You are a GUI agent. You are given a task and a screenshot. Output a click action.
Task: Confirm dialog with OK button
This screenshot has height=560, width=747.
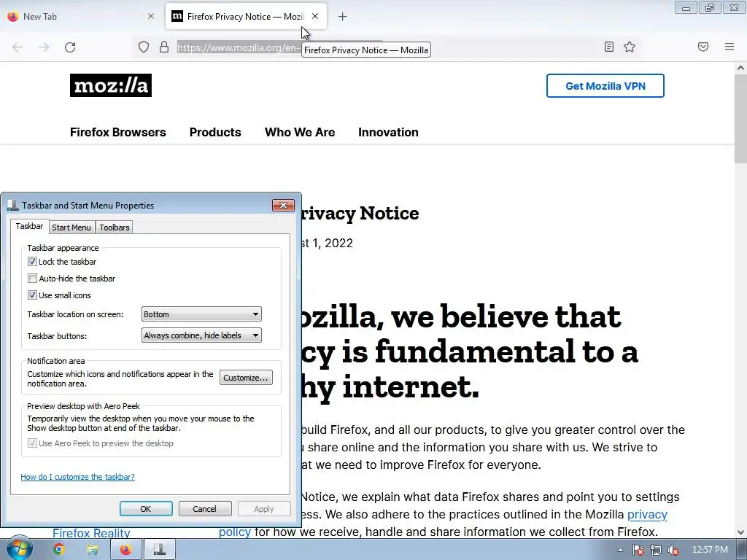(x=146, y=508)
